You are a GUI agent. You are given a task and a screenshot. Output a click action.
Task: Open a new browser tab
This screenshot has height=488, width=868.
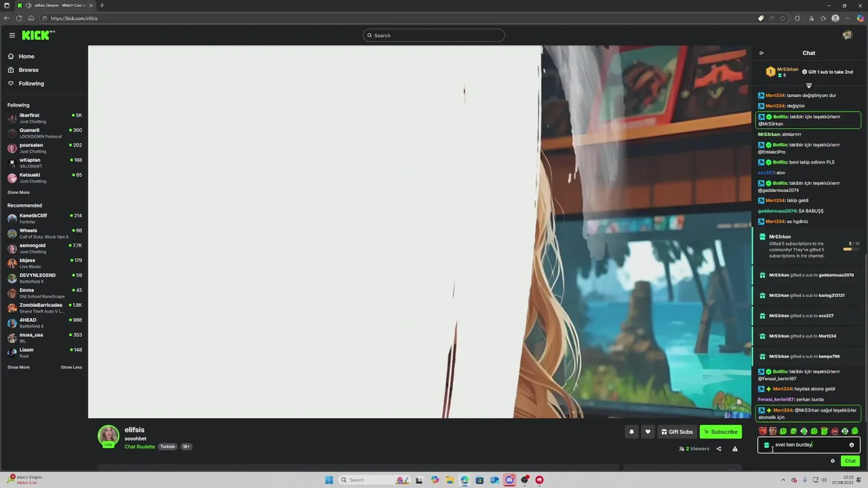coord(102,5)
